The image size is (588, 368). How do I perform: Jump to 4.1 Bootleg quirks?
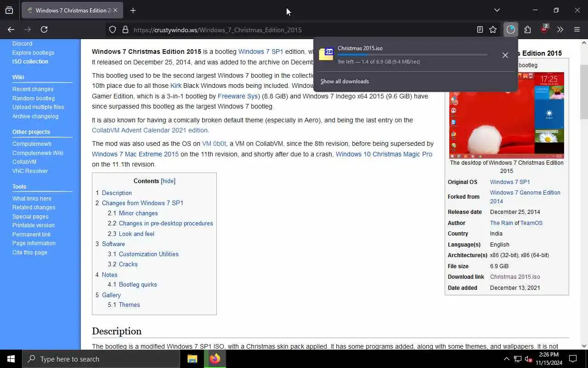point(132,285)
